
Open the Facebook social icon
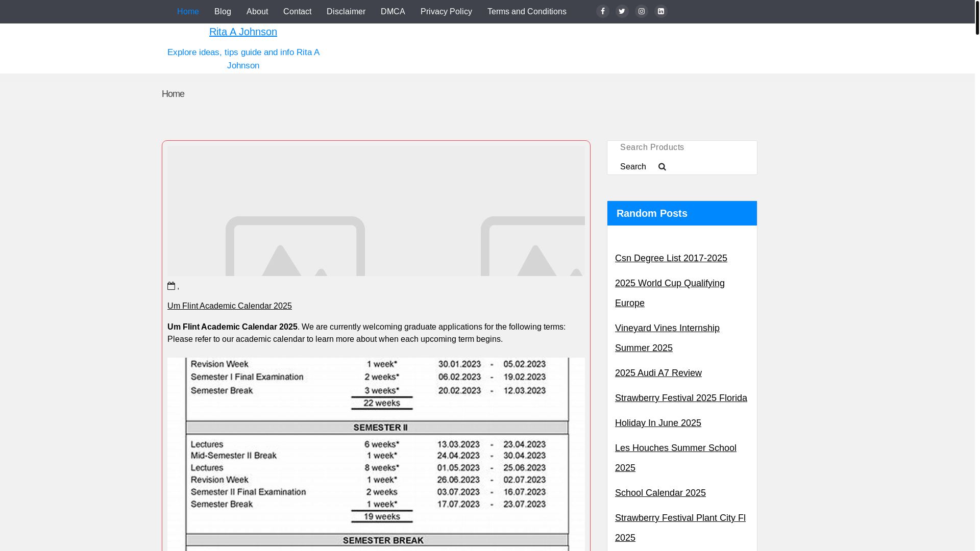[x=603, y=11]
